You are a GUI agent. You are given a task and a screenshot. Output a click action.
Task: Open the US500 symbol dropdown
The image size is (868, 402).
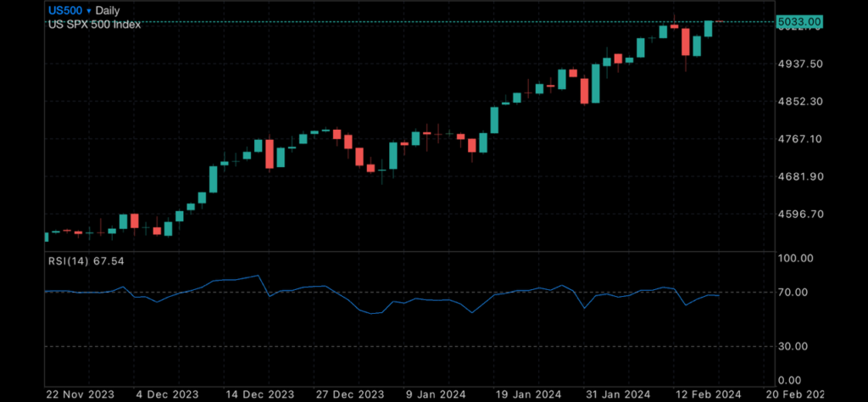[70, 10]
